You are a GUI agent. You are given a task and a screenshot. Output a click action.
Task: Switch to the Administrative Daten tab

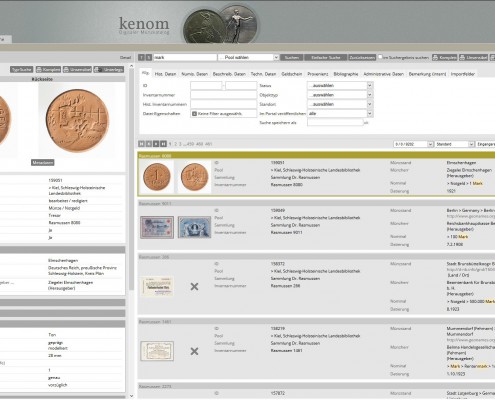(x=384, y=74)
